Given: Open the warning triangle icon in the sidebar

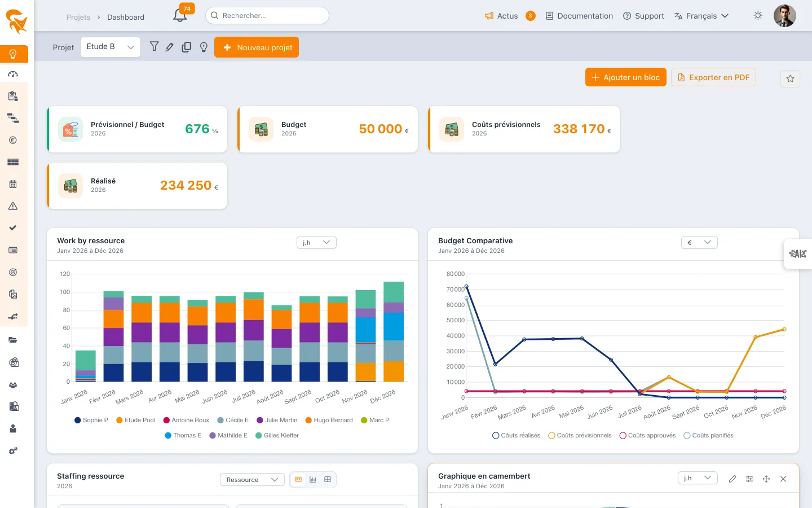Looking at the screenshot, I should (13, 206).
